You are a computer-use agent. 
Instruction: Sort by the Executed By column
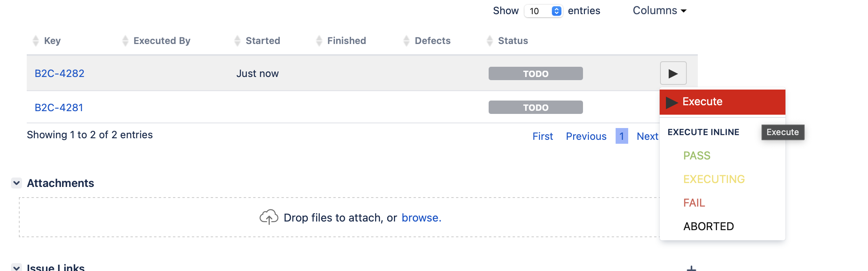(x=162, y=40)
